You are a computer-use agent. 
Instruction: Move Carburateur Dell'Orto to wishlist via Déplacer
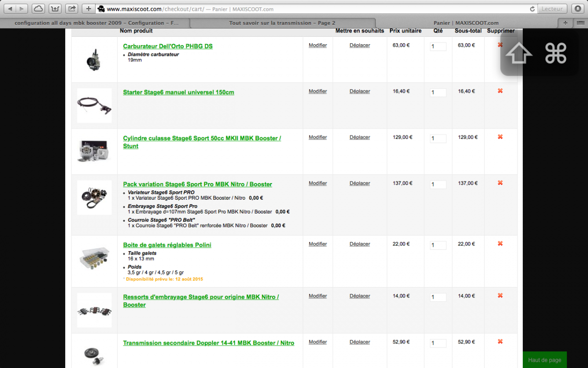[x=360, y=45]
